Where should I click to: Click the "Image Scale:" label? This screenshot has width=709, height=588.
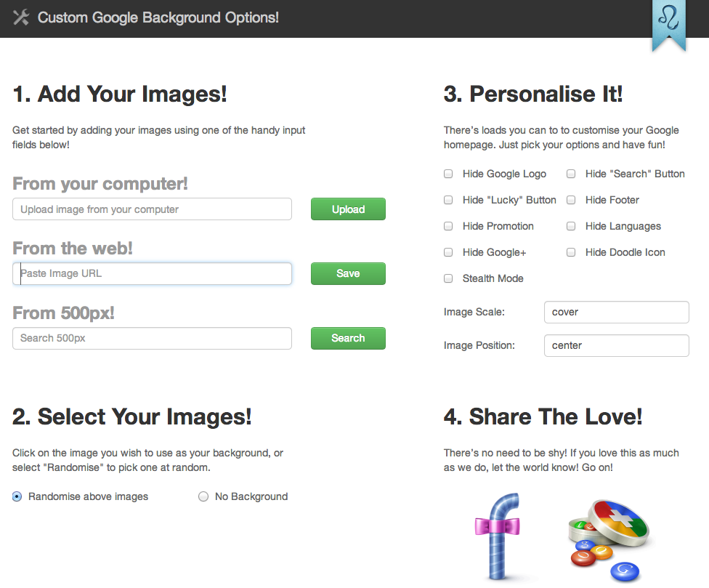click(x=474, y=312)
